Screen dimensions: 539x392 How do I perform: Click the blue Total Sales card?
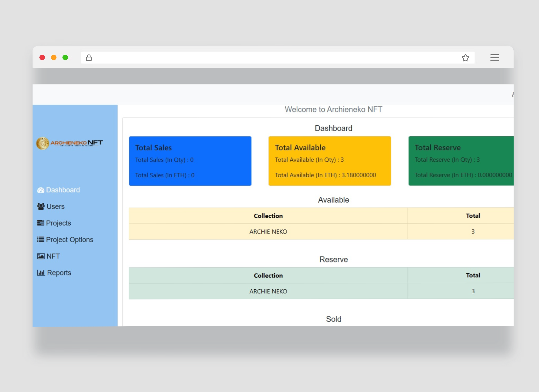point(190,161)
